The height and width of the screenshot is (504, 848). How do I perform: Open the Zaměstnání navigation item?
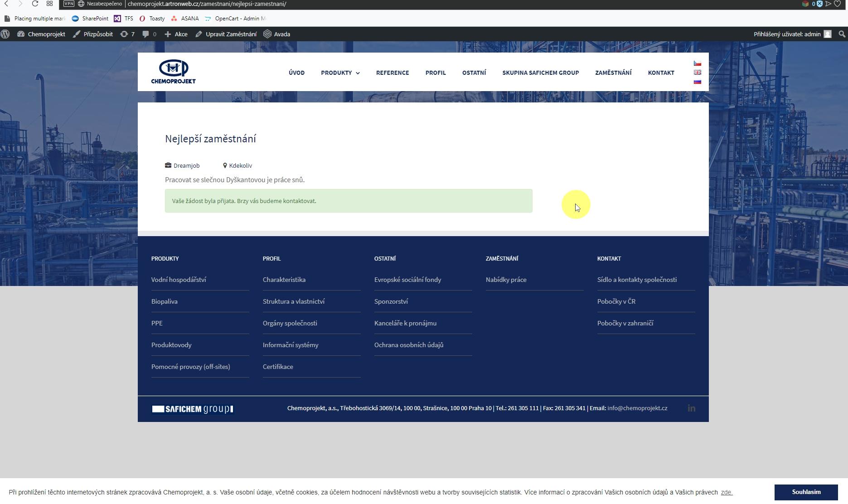pos(613,73)
